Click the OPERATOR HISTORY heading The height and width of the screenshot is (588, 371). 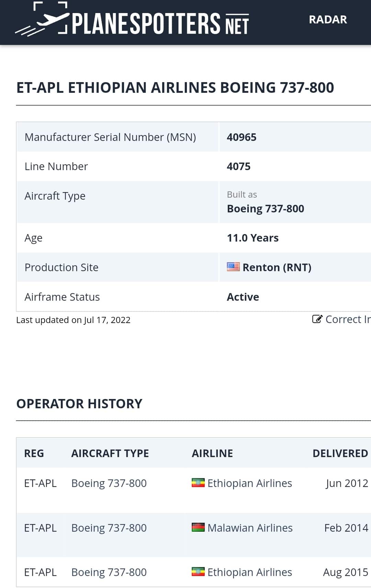click(79, 403)
